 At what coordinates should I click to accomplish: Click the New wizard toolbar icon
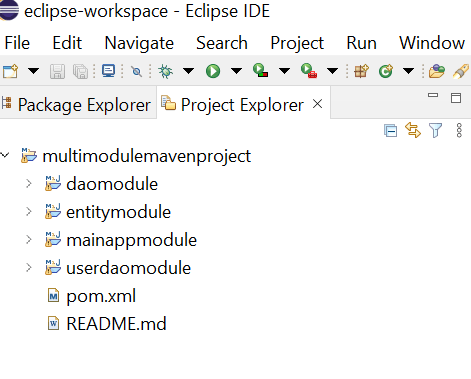(10, 71)
